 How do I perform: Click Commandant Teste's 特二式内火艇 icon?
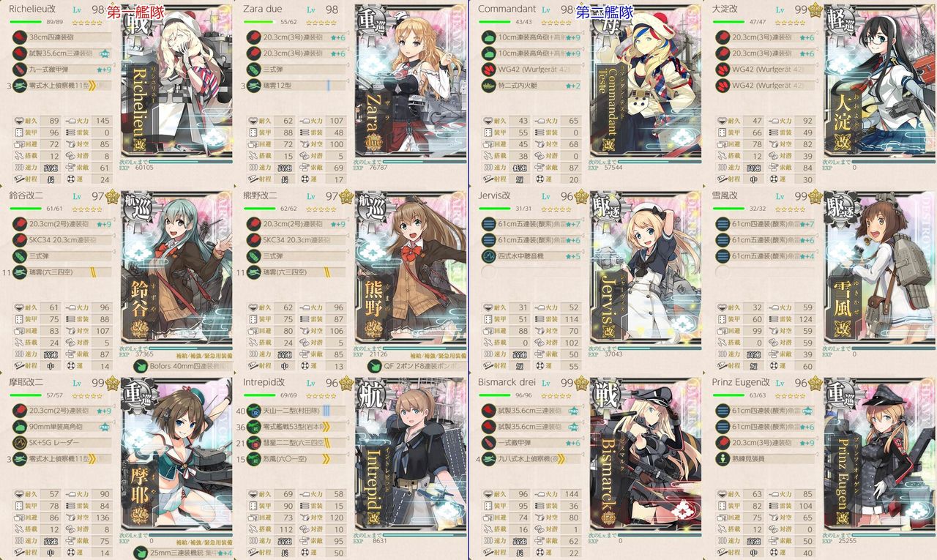488,86
